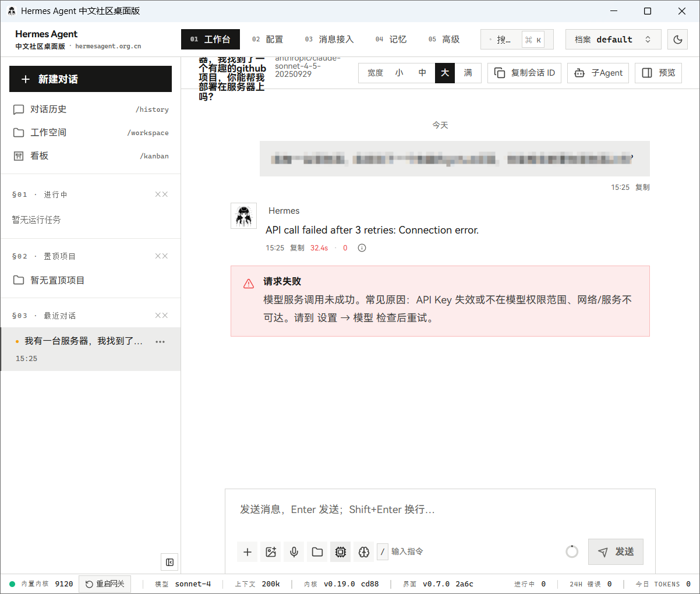Collapse the §01 进行中 section

(x=161, y=195)
